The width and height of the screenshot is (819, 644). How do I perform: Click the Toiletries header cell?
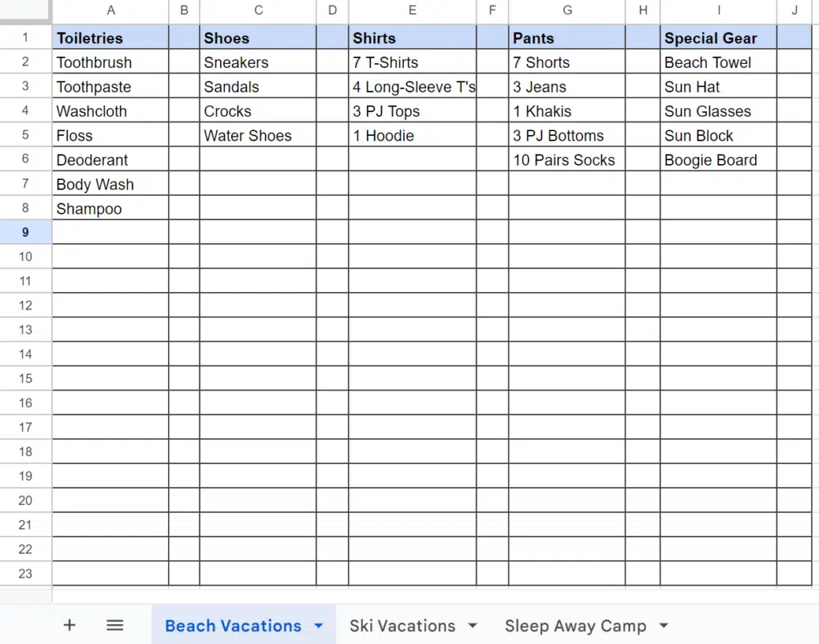pos(110,38)
